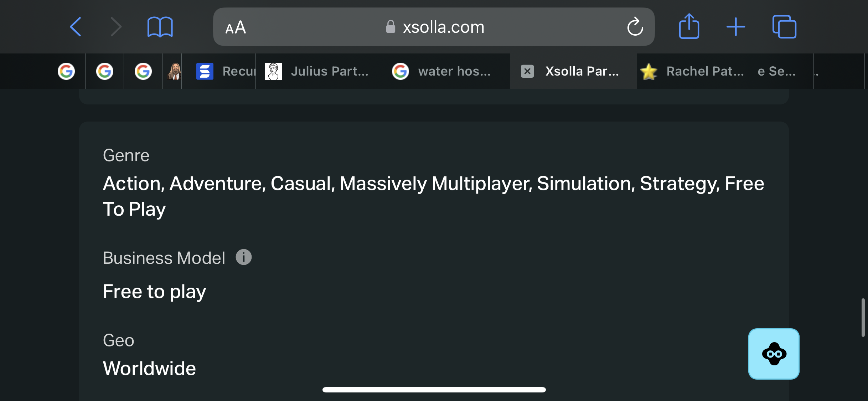The height and width of the screenshot is (401, 868).
Task: Open the first Google tab
Action: point(66,71)
